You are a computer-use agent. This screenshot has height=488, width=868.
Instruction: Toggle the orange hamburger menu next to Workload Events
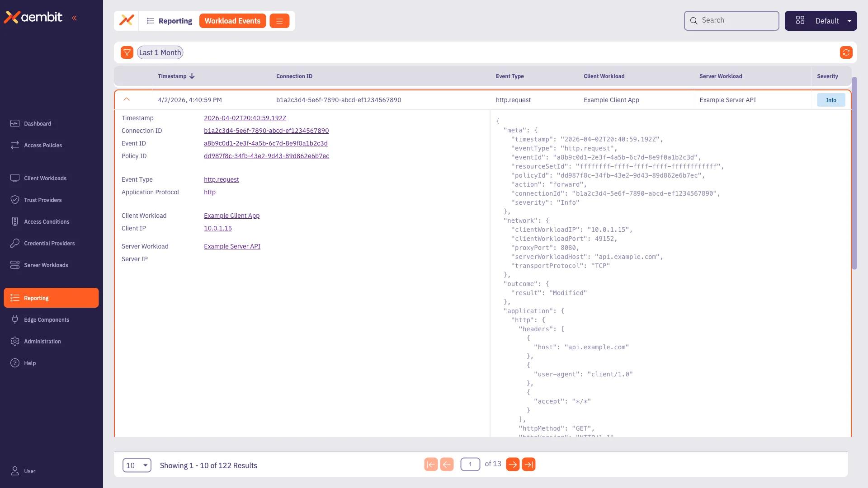pos(279,21)
